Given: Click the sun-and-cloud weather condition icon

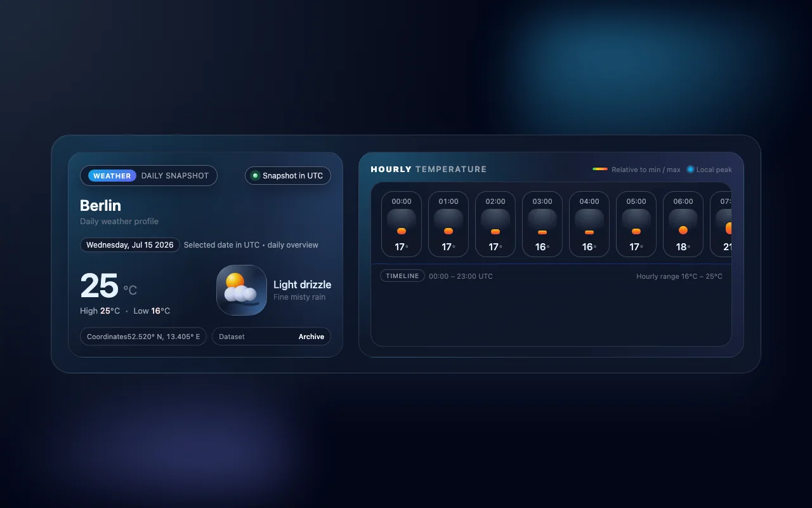Looking at the screenshot, I should tap(242, 290).
